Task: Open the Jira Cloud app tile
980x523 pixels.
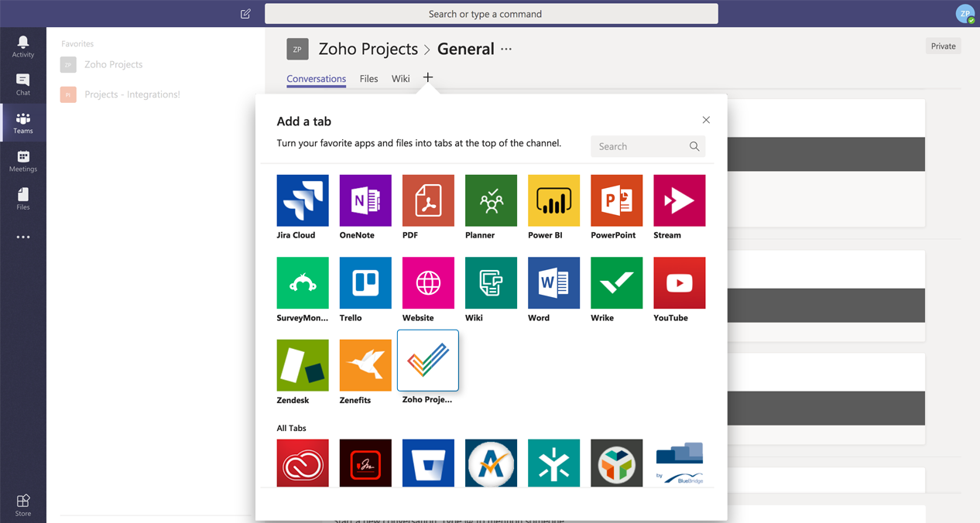Action: click(303, 200)
